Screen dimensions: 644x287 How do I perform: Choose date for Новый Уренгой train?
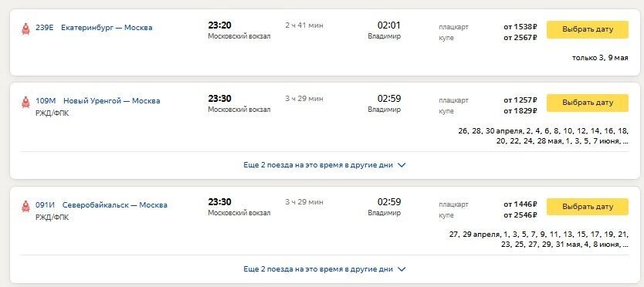pos(588,103)
